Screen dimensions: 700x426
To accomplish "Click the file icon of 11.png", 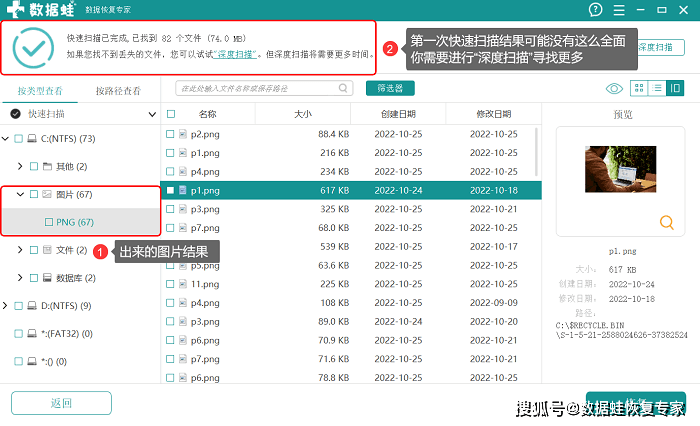I will (x=183, y=284).
